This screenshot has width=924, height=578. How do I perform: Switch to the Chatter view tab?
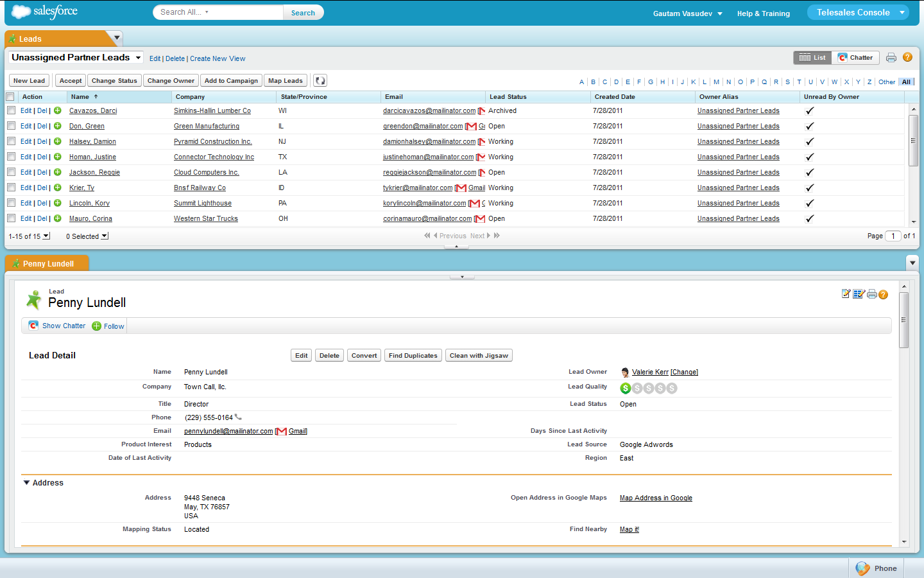click(855, 58)
